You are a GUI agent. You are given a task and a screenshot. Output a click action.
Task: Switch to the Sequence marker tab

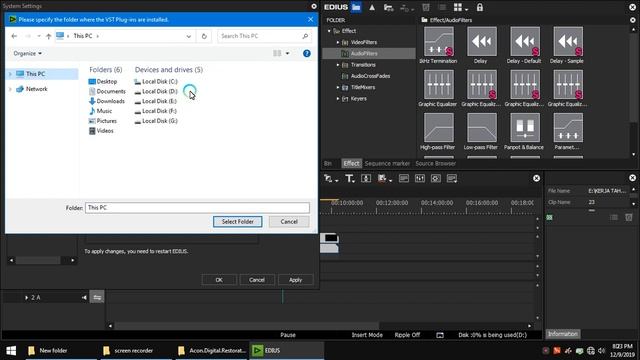tap(387, 163)
